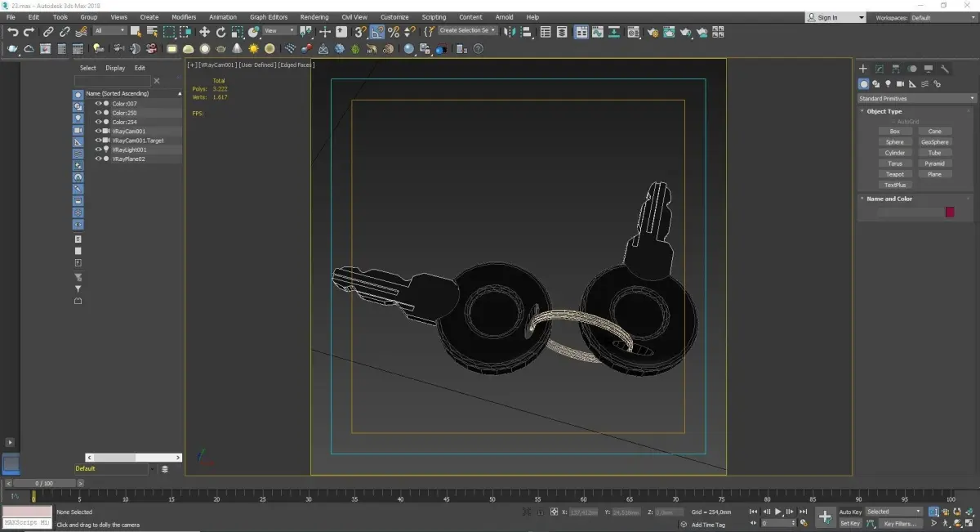Toggle Angle Snap in the toolbar
Screen dimensions: 980x532
click(x=377, y=32)
